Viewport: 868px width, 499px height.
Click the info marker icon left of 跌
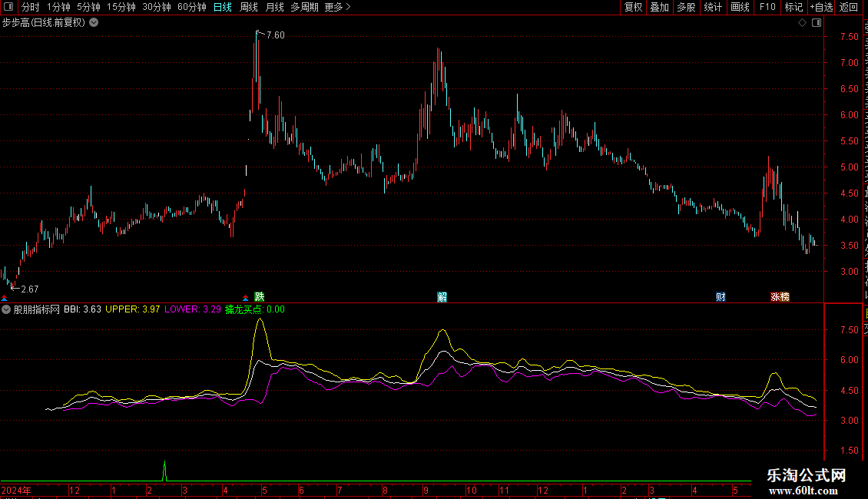tap(245, 298)
